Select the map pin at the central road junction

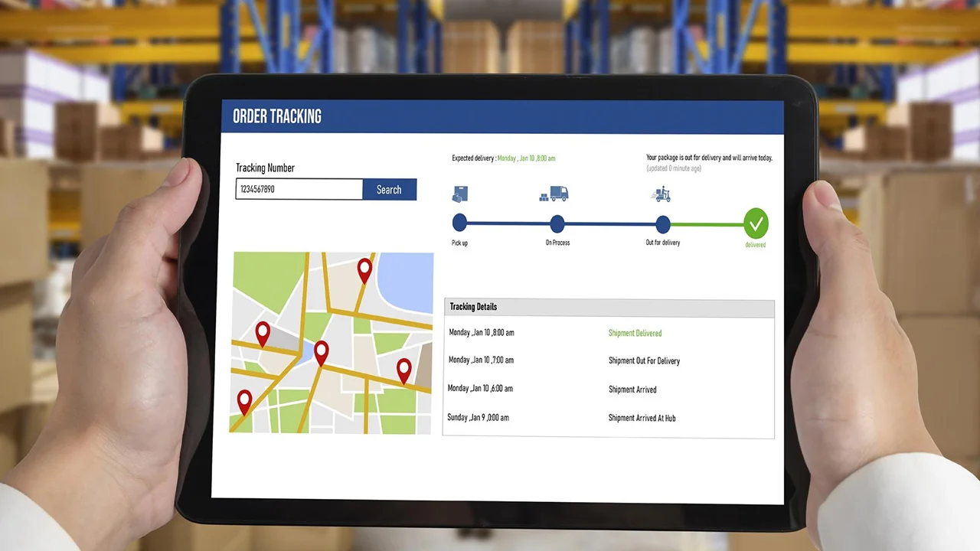tap(322, 353)
